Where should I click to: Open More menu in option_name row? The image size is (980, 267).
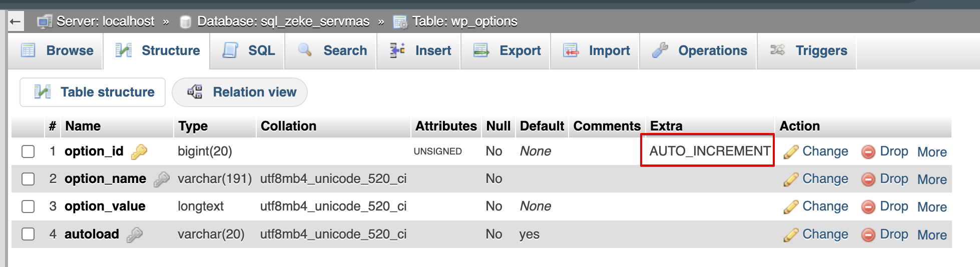(931, 179)
